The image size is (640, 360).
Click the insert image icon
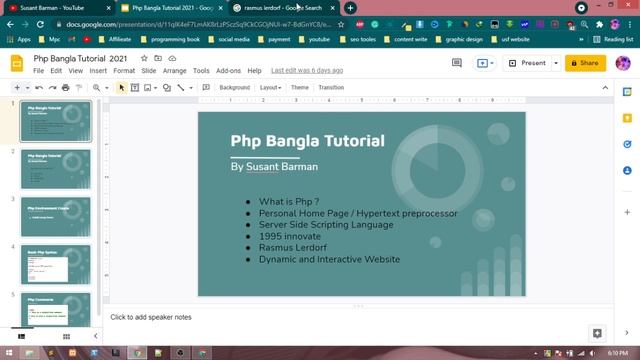click(148, 88)
